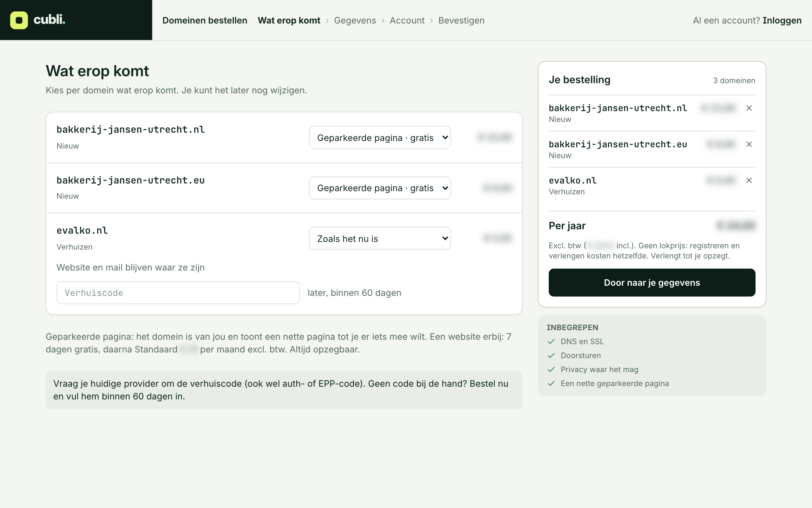
Task: Click the cubli logo icon
Action: (19, 20)
